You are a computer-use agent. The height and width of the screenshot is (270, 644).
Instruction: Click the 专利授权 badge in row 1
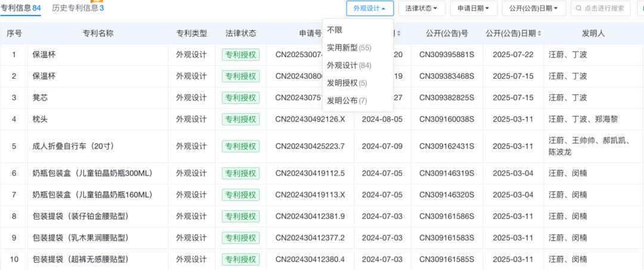click(241, 55)
